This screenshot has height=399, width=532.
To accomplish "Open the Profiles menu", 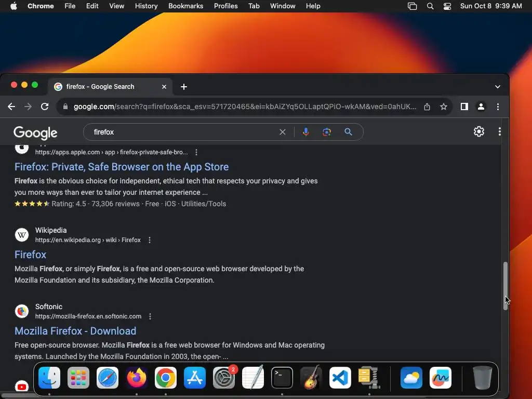I will tap(225, 6).
